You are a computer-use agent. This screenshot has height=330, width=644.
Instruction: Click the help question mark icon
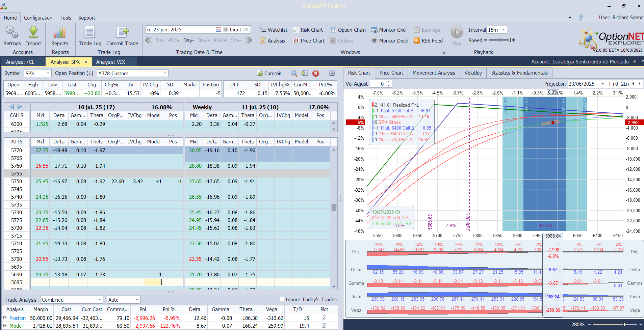581,18
